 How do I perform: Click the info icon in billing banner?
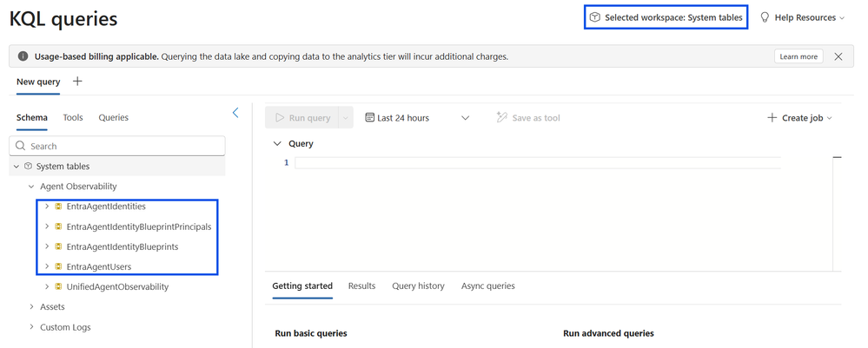(23, 56)
